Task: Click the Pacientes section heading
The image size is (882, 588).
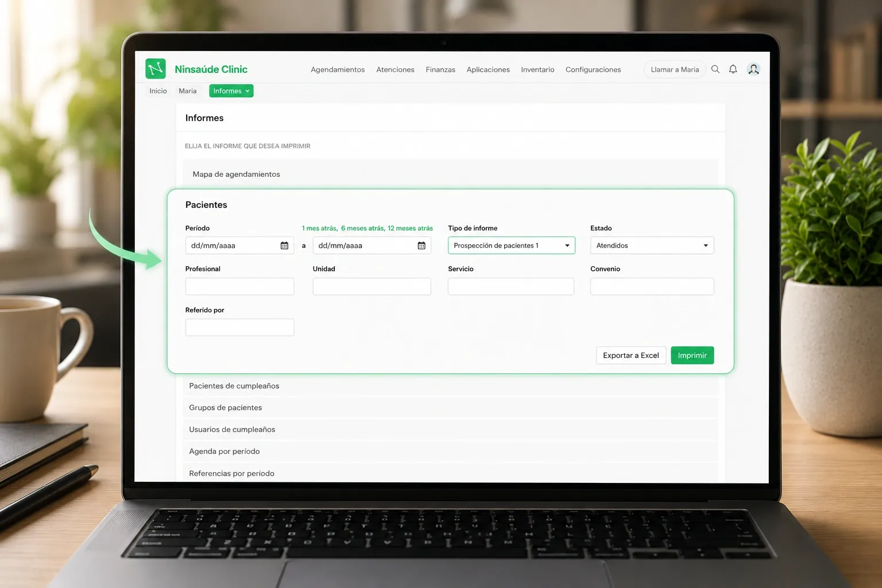Action: tap(206, 205)
